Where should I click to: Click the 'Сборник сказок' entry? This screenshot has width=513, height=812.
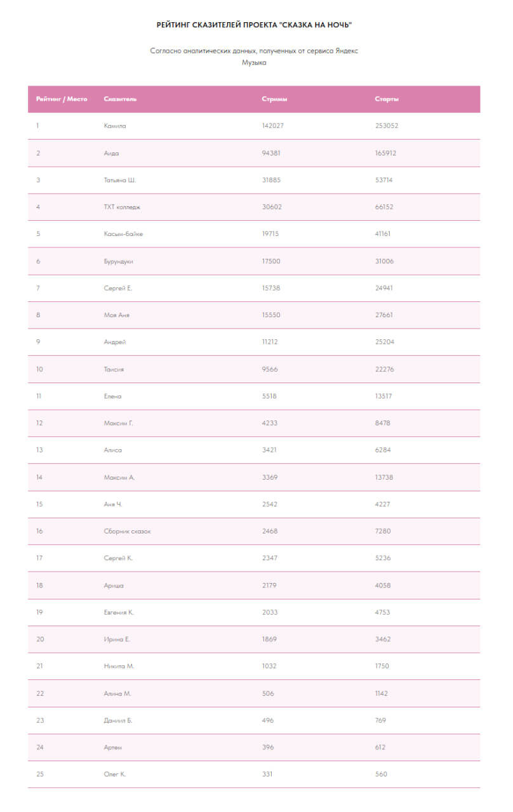click(x=127, y=531)
